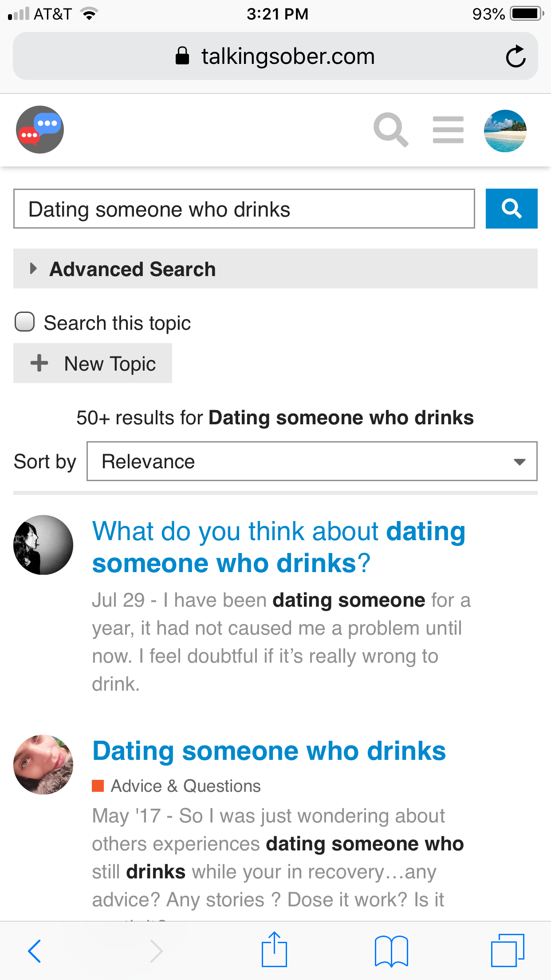Open the hamburger menu
551x980 pixels.
click(x=448, y=130)
